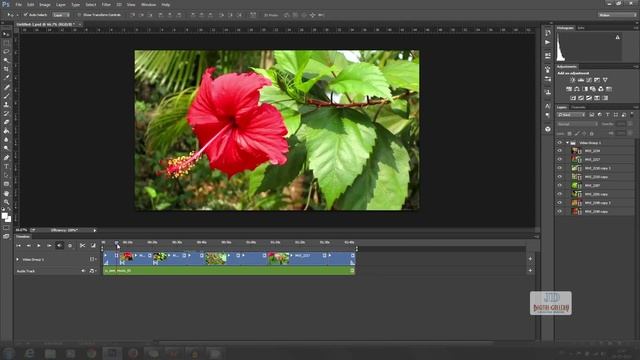Add a Brightness/Contrast adjustment
The height and width of the screenshot is (360, 640).
pyautogui.click(x=573, y=80)
